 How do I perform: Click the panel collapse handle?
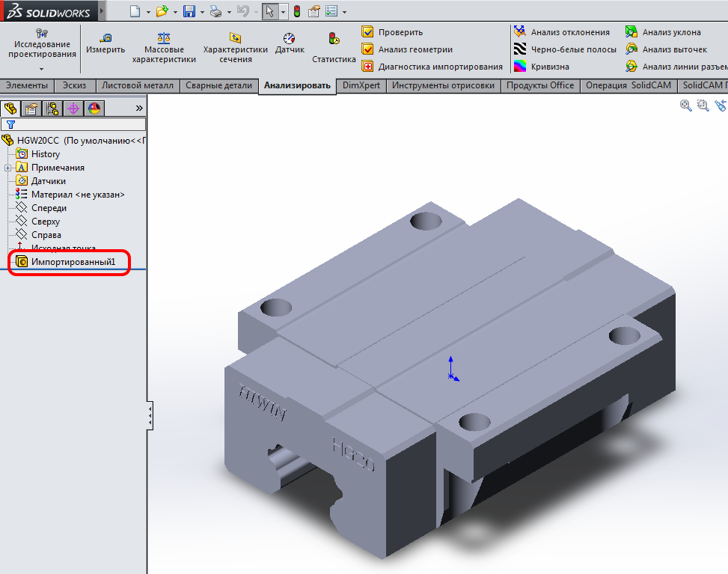click(x=150, y=415)
